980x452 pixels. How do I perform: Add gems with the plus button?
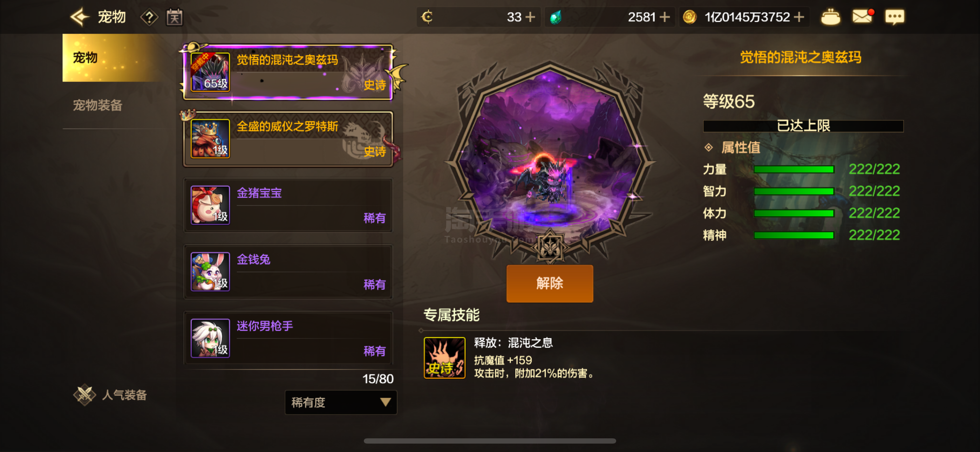coord(665,17)
